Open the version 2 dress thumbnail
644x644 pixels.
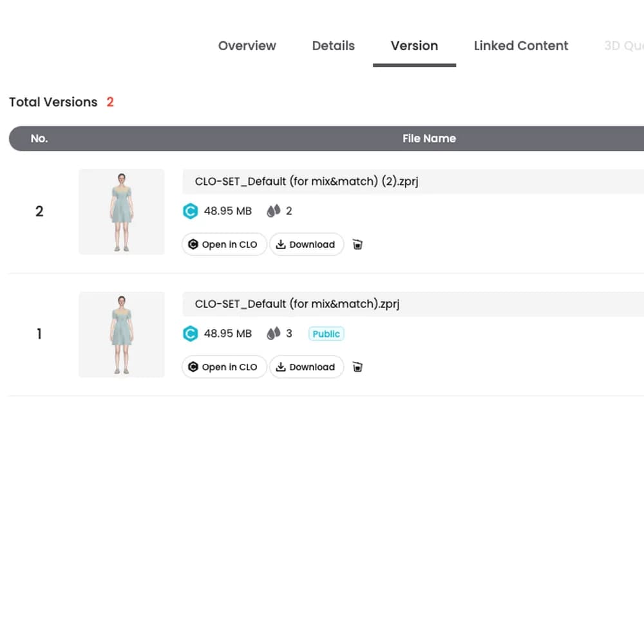[x=122, y=211]
